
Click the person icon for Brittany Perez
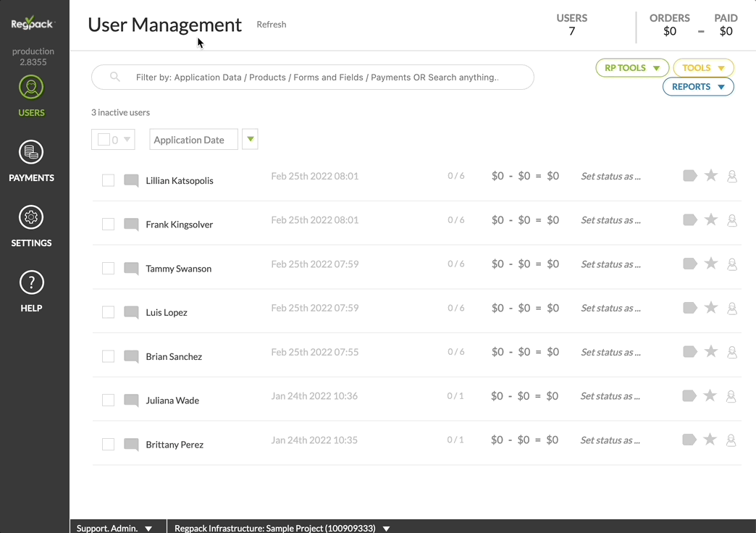[x=731, y=440]
